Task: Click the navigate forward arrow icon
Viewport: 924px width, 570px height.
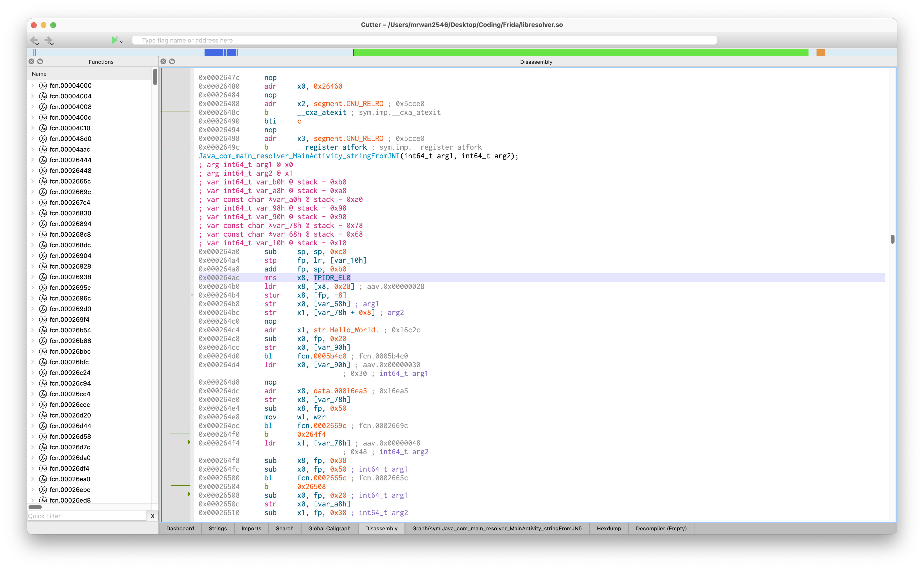Action: point(49,40)
